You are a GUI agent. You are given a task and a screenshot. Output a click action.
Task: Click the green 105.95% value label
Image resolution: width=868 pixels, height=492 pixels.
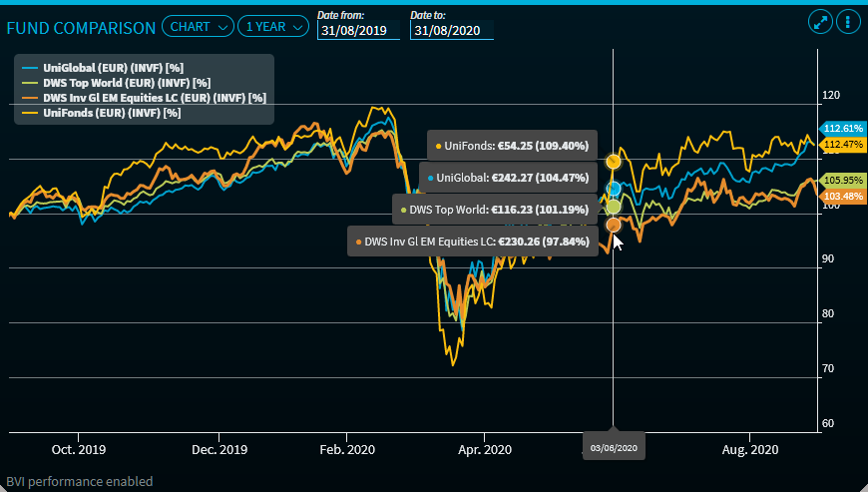840,181
